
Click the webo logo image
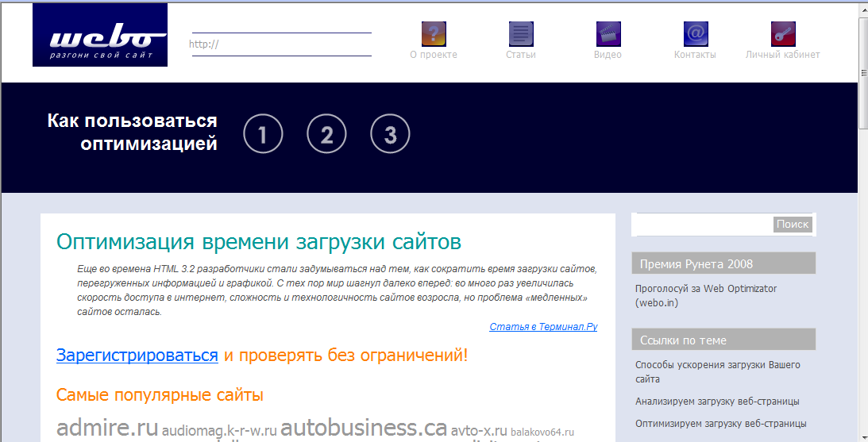(100, 35)
